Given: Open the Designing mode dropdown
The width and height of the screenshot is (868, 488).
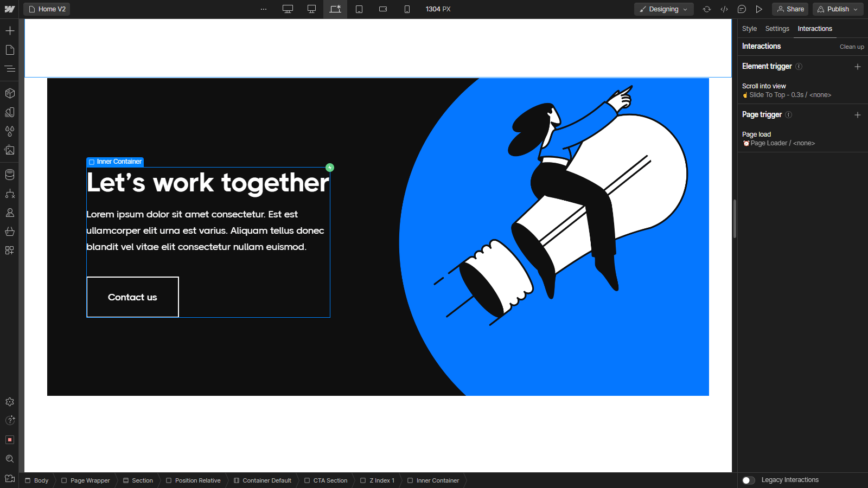Looking at the screenshot, I should [x=663, y=9].
